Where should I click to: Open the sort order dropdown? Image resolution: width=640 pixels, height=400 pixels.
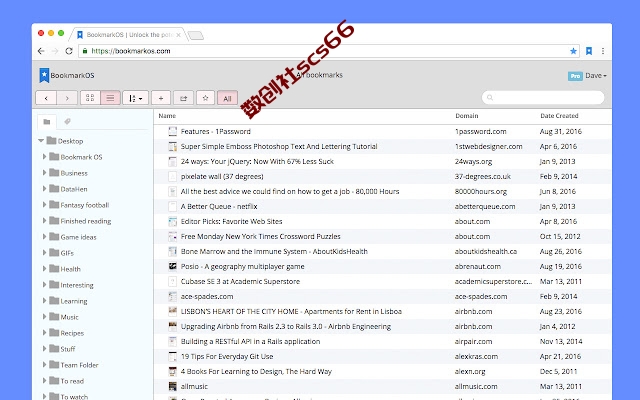tap(136, 98)
